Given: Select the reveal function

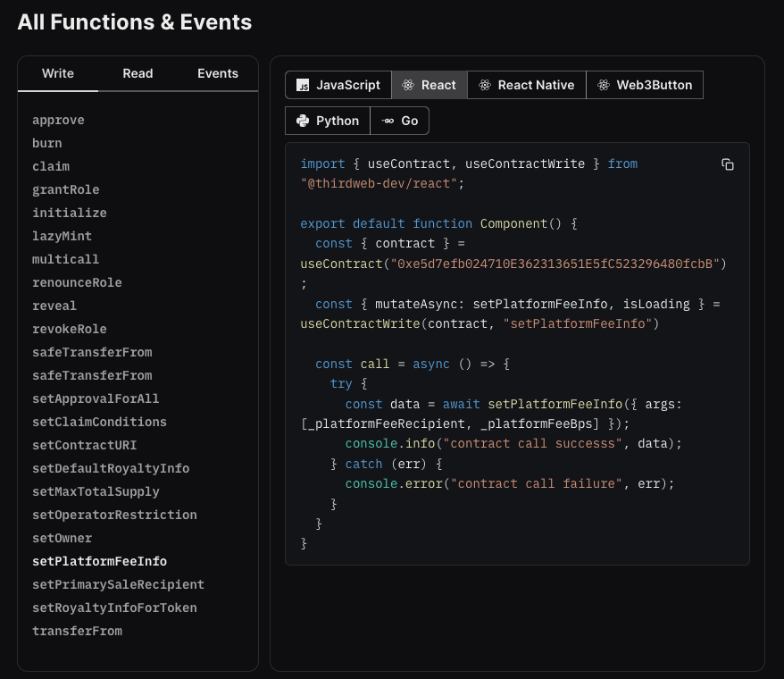Looking at the screenshot, I should (x=54, y=306).
